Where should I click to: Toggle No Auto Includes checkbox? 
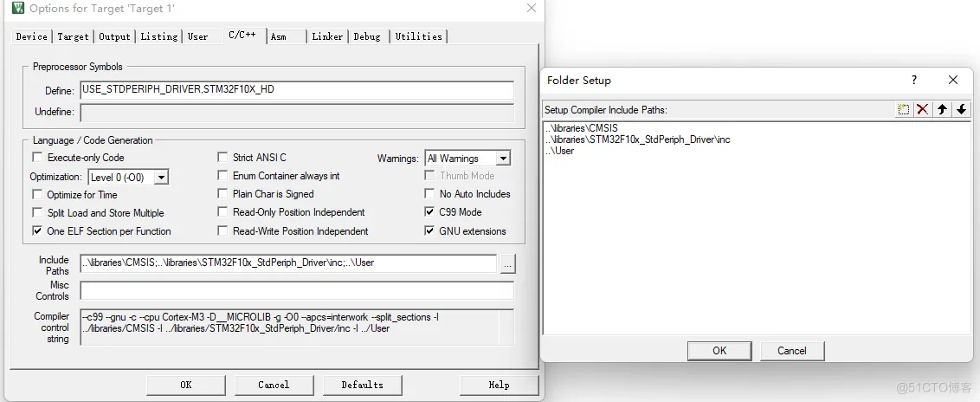pos(429,194)
